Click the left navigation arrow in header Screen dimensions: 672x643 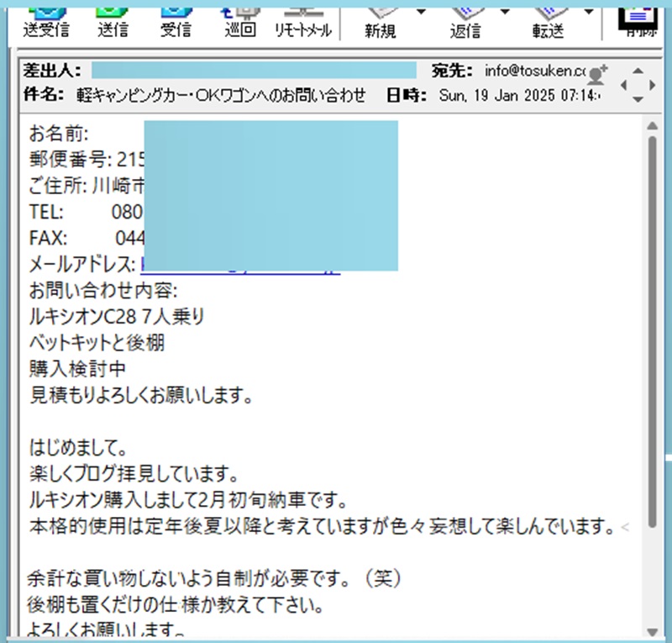(623, 85)
